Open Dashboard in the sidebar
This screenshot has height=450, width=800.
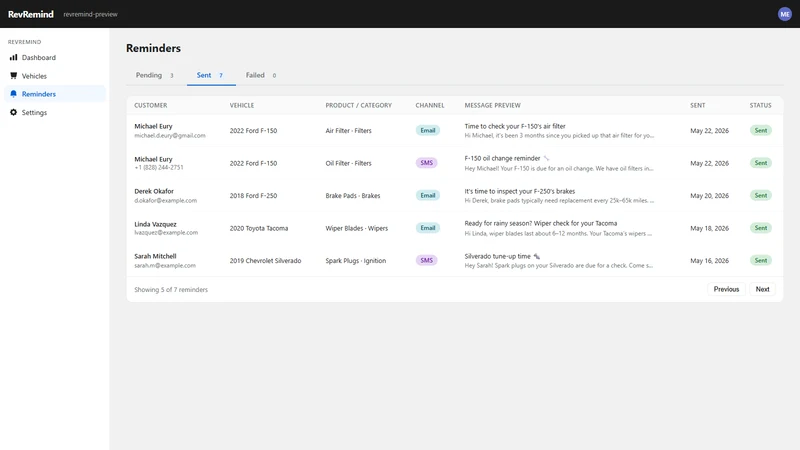click(55, 58)
